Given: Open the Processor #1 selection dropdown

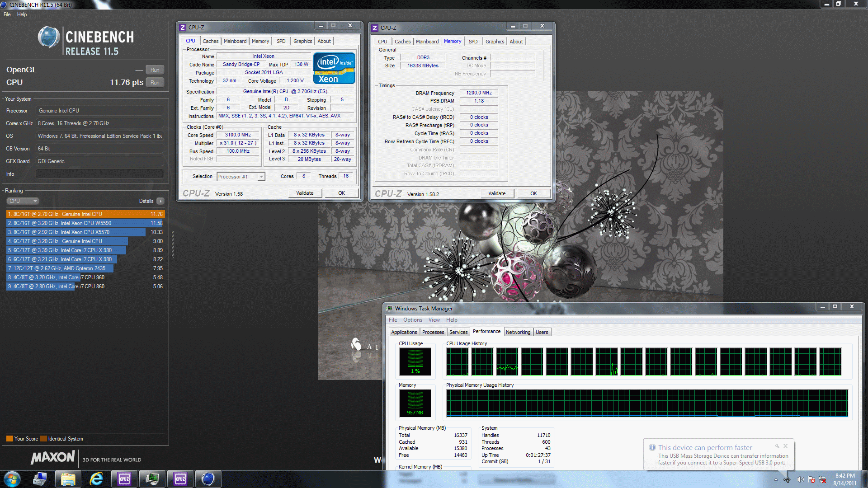Looking at the screenshot, I should click(241, 177).
